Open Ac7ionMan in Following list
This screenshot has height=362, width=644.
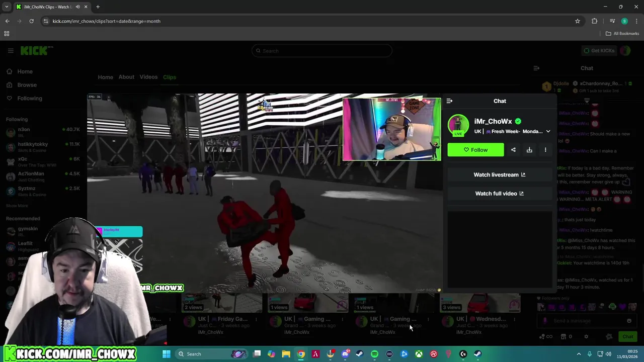pos(43,176)
